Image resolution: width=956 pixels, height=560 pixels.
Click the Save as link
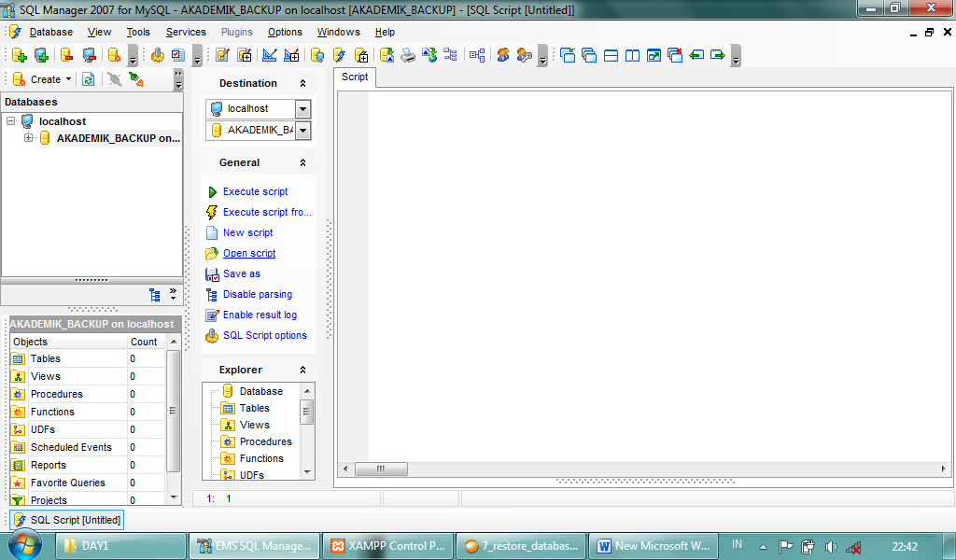click(x=242, y=273)
